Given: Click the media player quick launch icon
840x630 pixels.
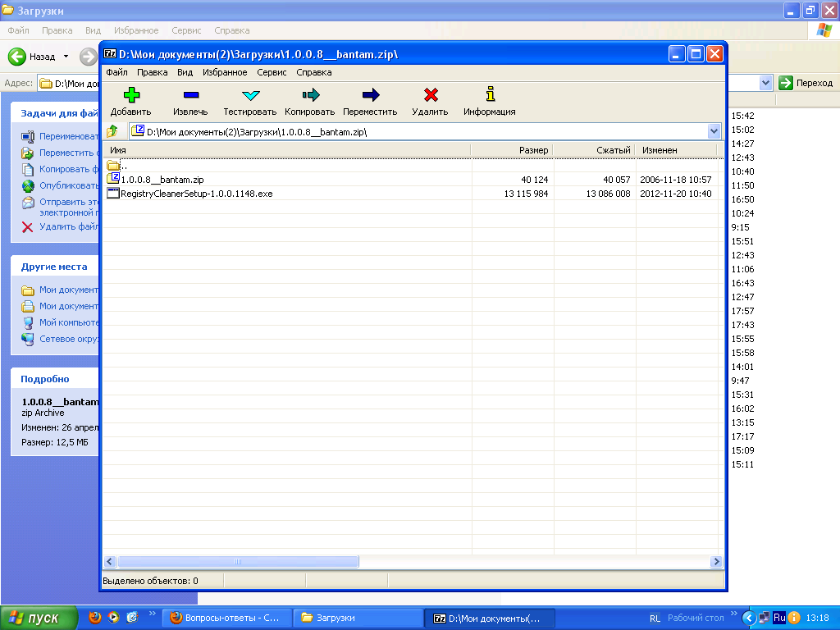Looking at the screenshot, I should click(113, 617).
